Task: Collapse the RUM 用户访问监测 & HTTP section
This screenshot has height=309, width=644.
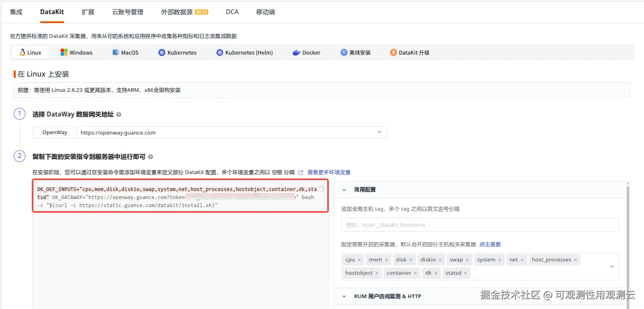Action: [344, 296]
